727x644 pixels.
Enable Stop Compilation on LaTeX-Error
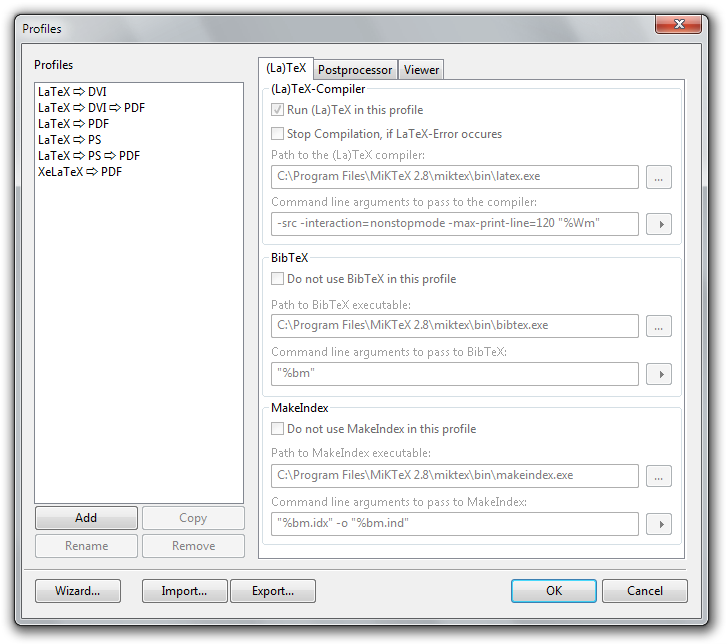[x=277, y=134]
